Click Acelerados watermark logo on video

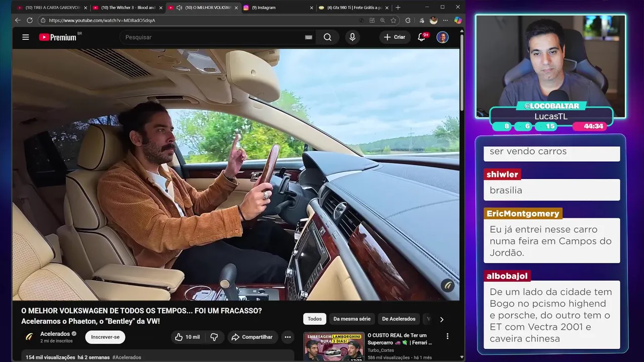pos(447,286)
